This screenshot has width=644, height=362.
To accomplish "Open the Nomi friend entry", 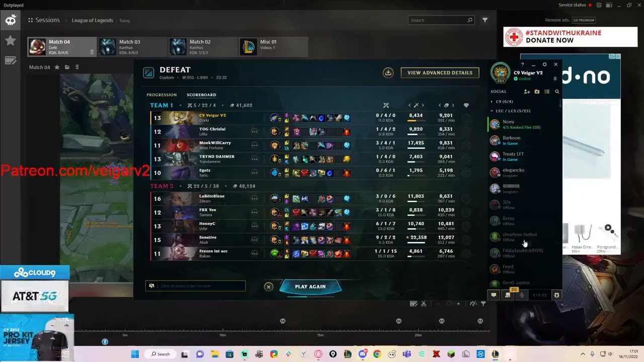I will 523,124.
